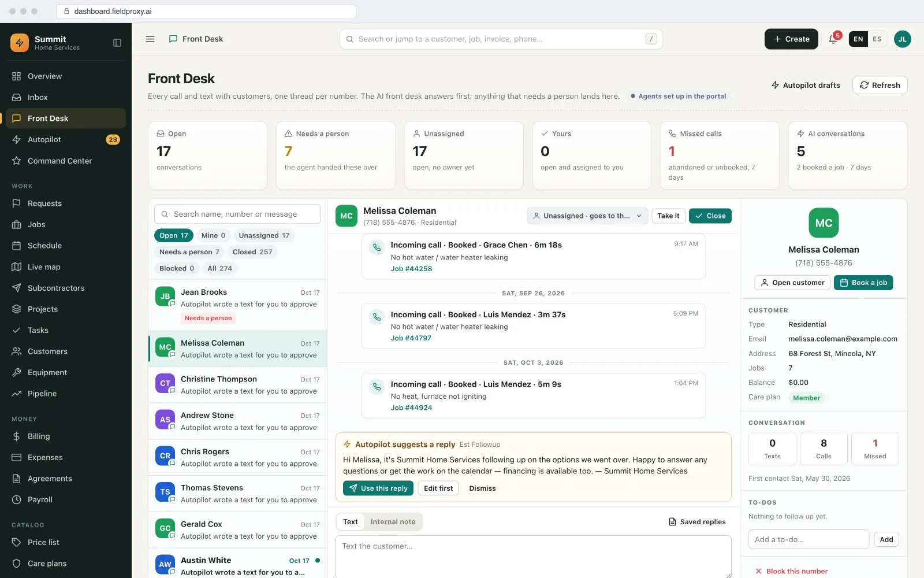
Task: Click the Subcontractors icon
Action: [17, 288]
